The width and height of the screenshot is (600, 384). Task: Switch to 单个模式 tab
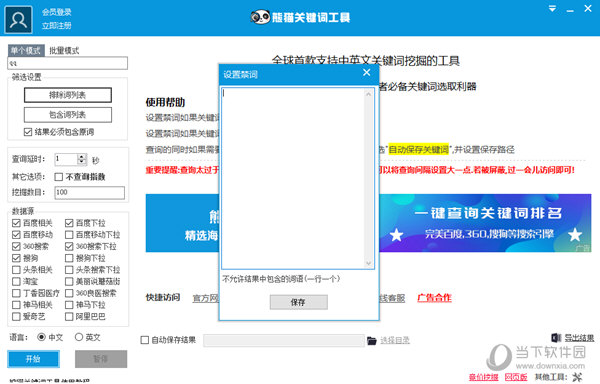26,50
